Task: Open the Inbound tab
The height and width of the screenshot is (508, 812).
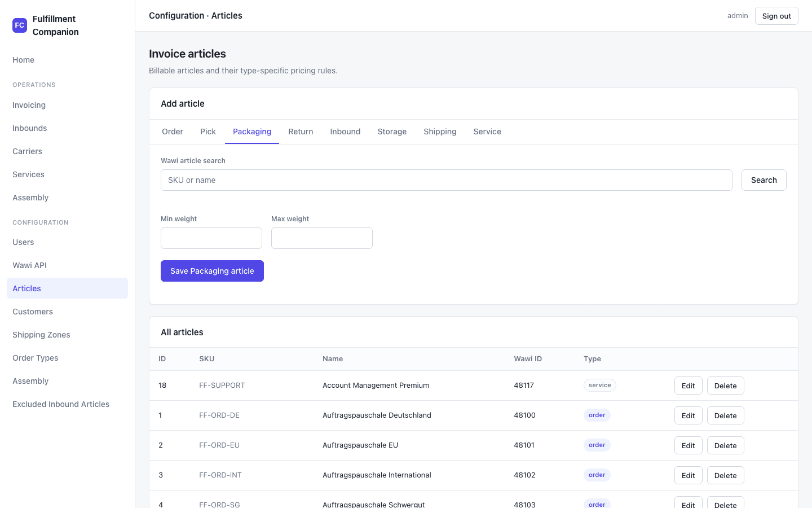Action: coord(345,132)
